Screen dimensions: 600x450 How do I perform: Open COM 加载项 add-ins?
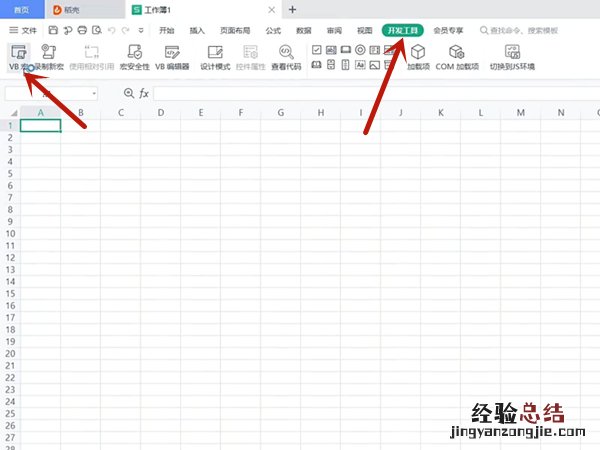(457, 57)
